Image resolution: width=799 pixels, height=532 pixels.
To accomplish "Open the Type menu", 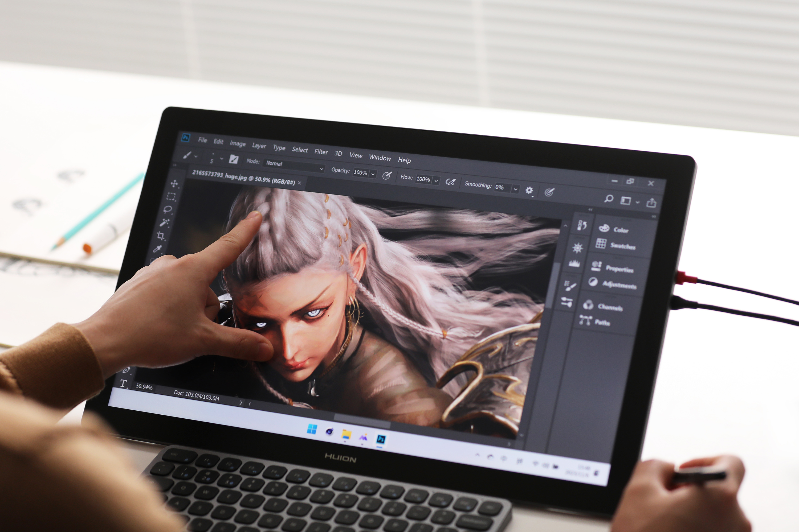I will point(279,148).
